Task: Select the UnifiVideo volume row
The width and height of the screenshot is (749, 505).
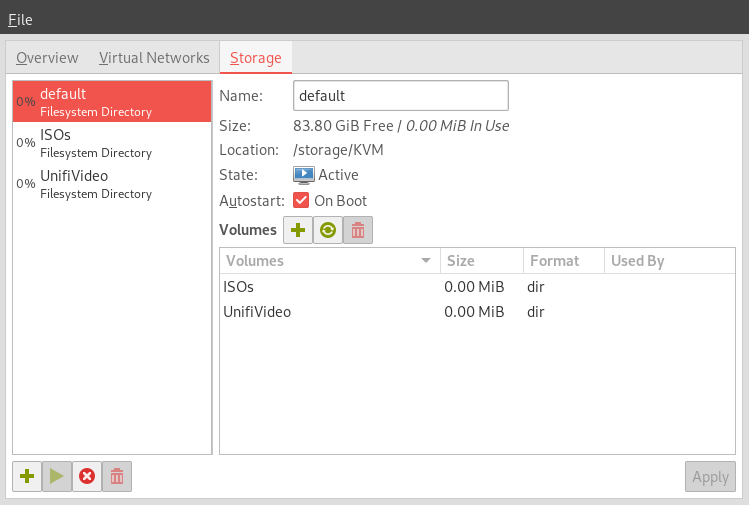Action: click(x=477, y=312)
